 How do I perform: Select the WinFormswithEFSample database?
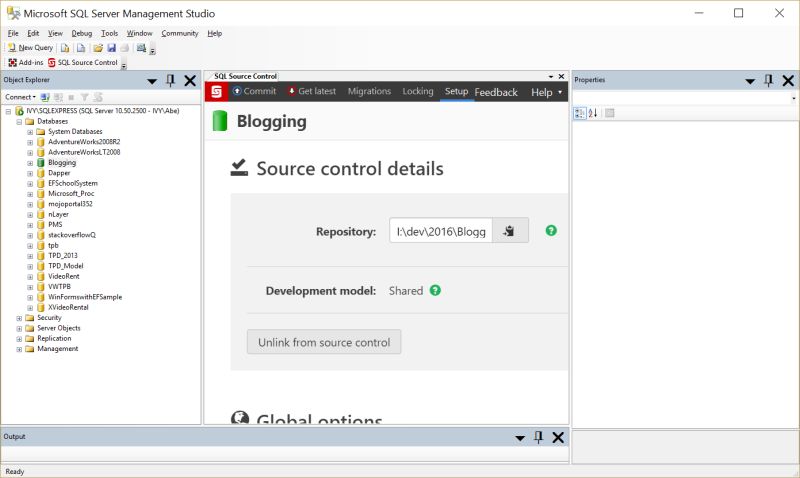pyautogui.click(x=85, y=297)
